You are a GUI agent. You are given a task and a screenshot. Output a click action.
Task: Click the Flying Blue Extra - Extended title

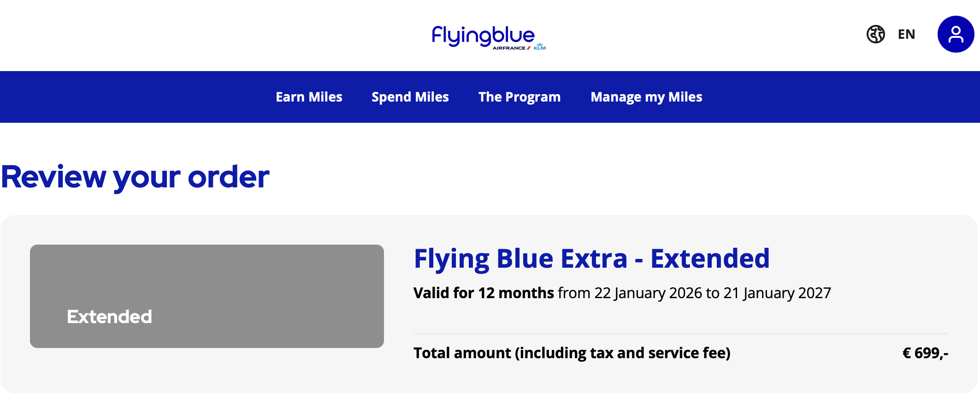point(591,258)
